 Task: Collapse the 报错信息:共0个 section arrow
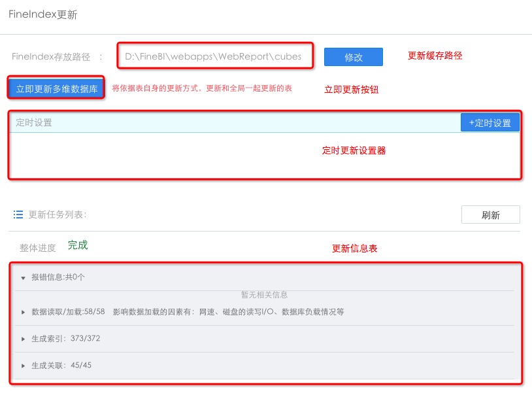pos(23,278)
